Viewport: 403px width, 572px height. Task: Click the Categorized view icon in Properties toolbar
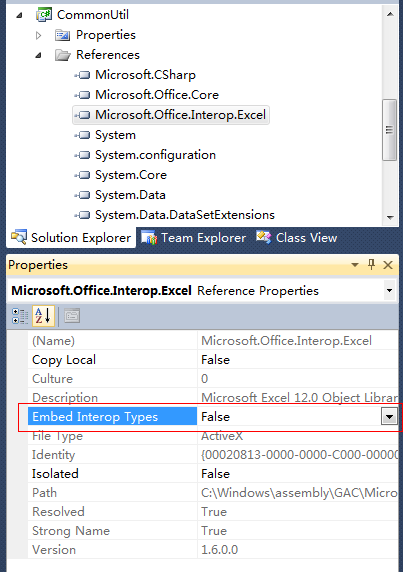click(x=20, y=316)
